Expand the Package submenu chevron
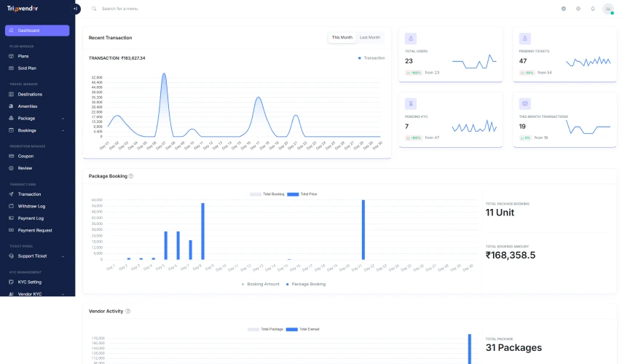622x364 pixels. 63,119
